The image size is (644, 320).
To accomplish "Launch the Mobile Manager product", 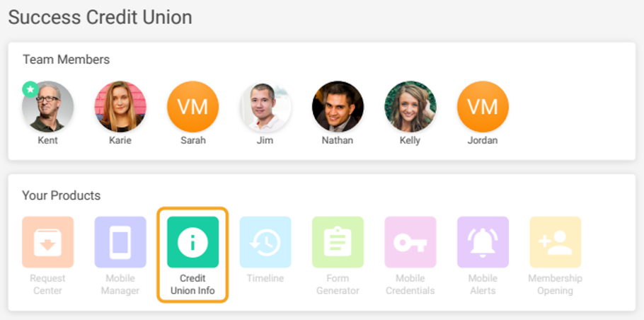I will [x=120, y=242].
